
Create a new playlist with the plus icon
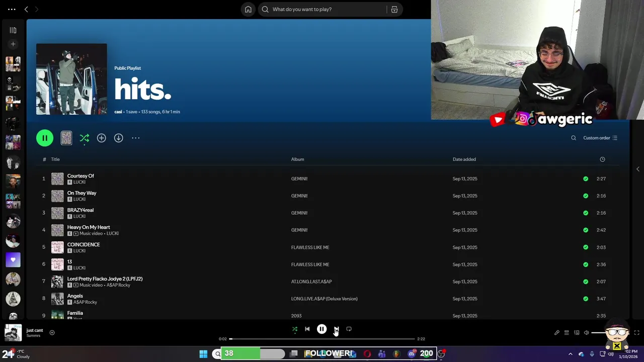tap(13, 44)
